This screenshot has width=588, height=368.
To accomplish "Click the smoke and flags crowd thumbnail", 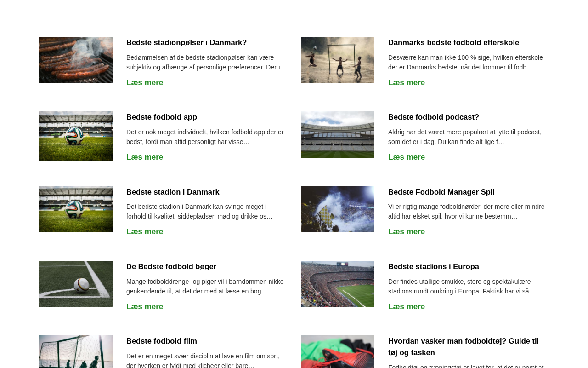I will [338, 209].
